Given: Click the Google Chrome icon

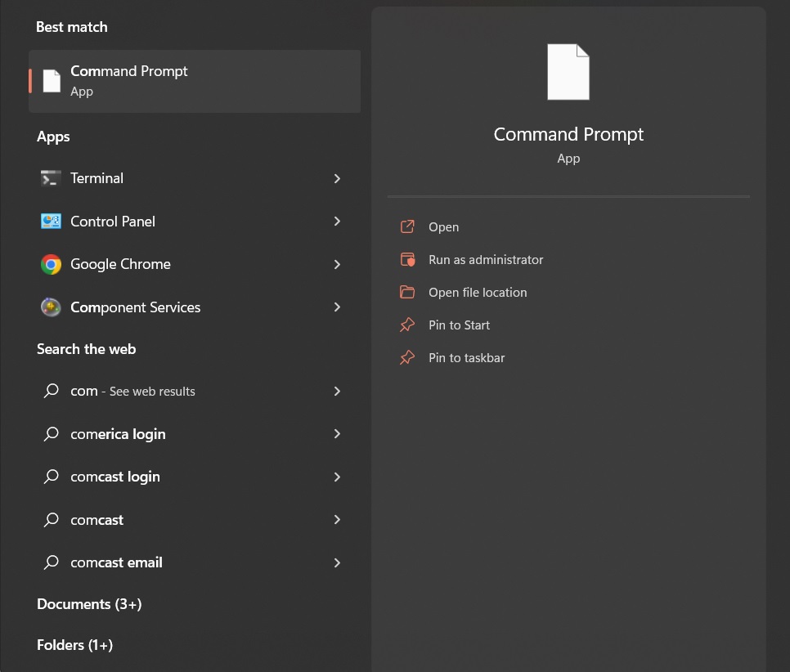Looking at the screenshot, I should pyautogui.click(x=51, y=264).
